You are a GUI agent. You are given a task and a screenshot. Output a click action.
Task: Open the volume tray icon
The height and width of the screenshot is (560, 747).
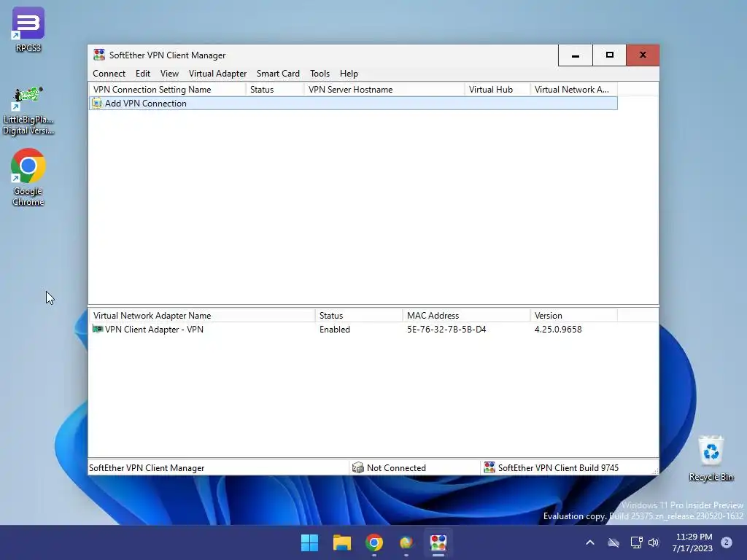point(654,542)
